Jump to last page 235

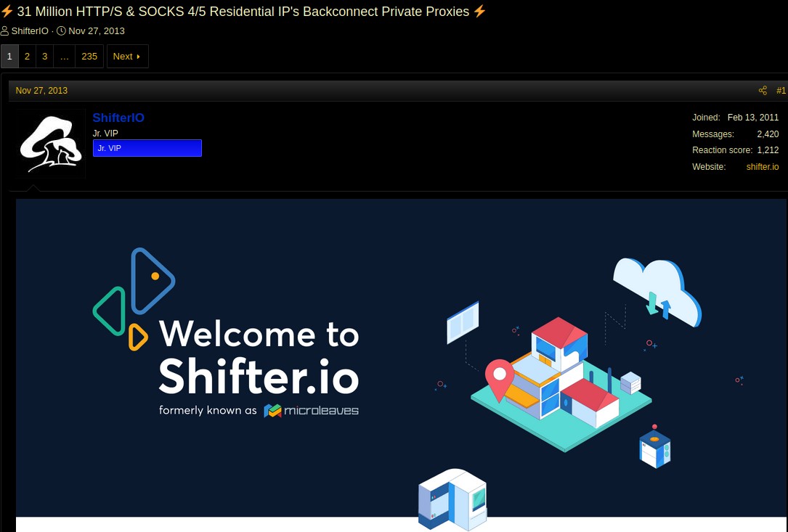pyautogui.click(x=89, y=57)
